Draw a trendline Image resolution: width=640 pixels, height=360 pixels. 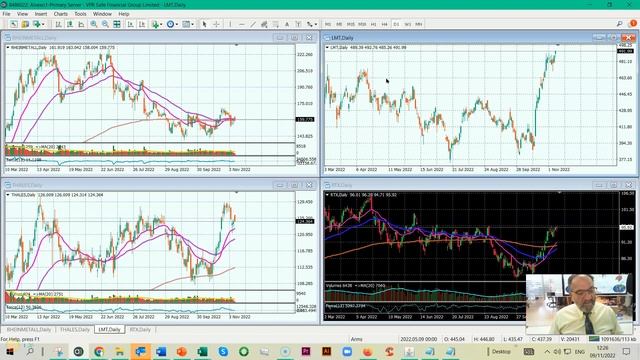tap(253, 24)
